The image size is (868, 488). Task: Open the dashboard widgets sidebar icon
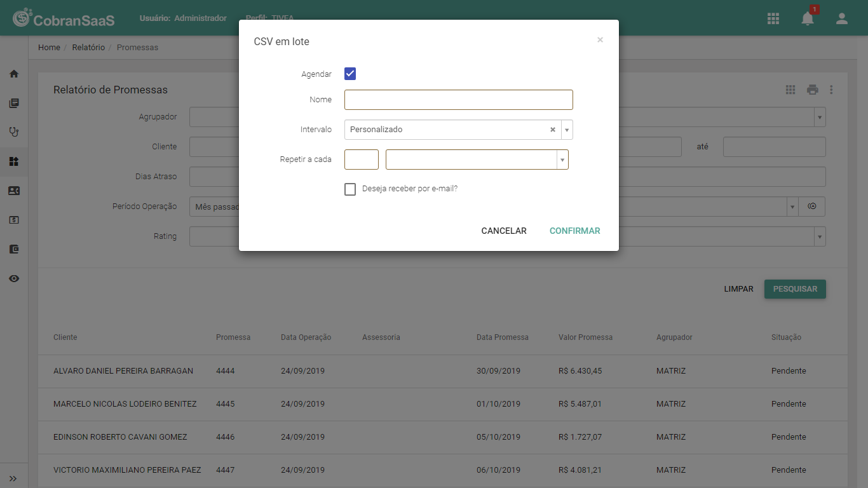(14, 161)
